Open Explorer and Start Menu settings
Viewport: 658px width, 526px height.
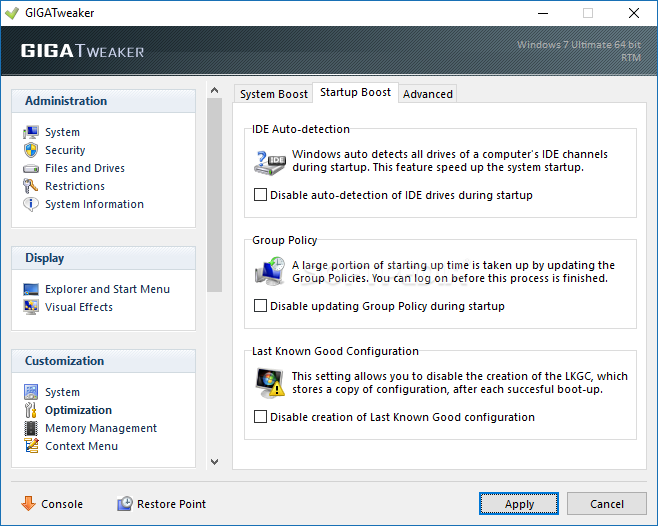(107, 289)
